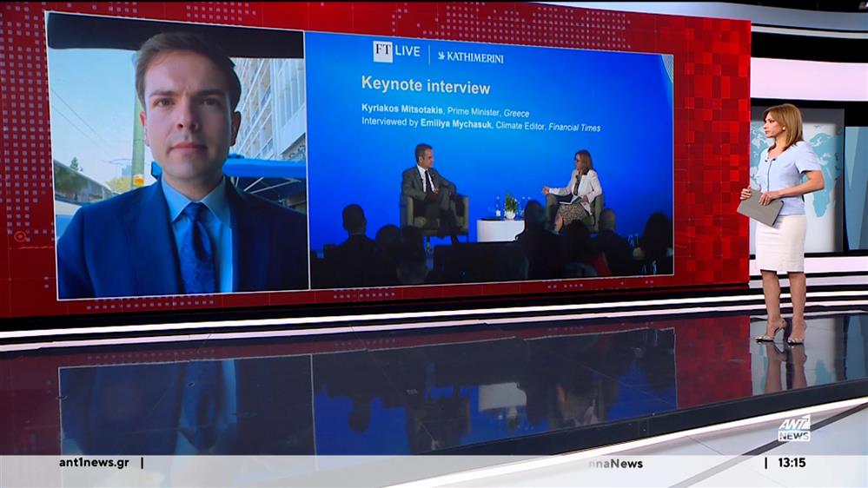Viewport: 868px width, 488px height.
Task: Click the 13:15 clock display
Action: [792, 463]
